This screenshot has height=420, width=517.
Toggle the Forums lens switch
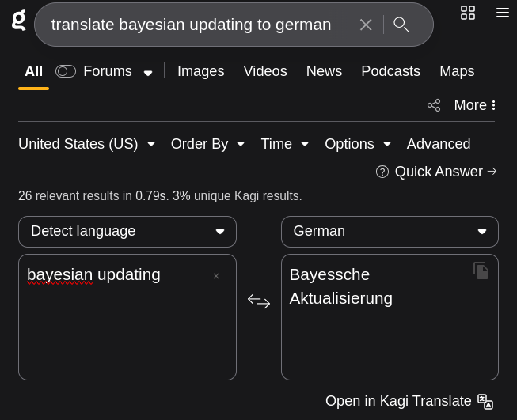pos(66,71)
